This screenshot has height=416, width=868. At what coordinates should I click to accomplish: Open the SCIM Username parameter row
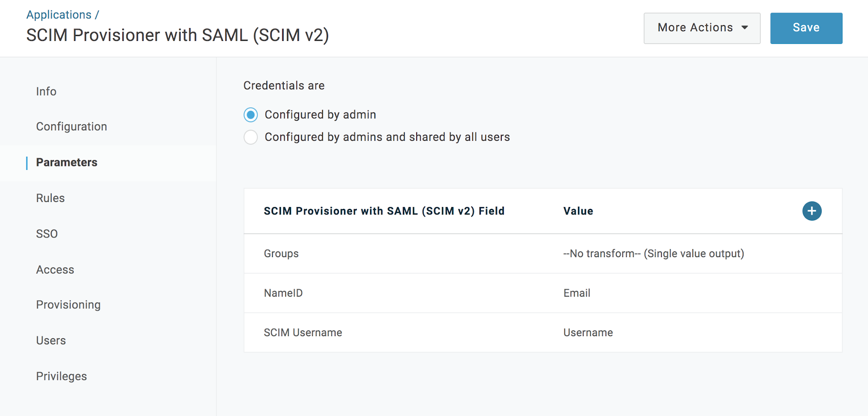(543, 333)
